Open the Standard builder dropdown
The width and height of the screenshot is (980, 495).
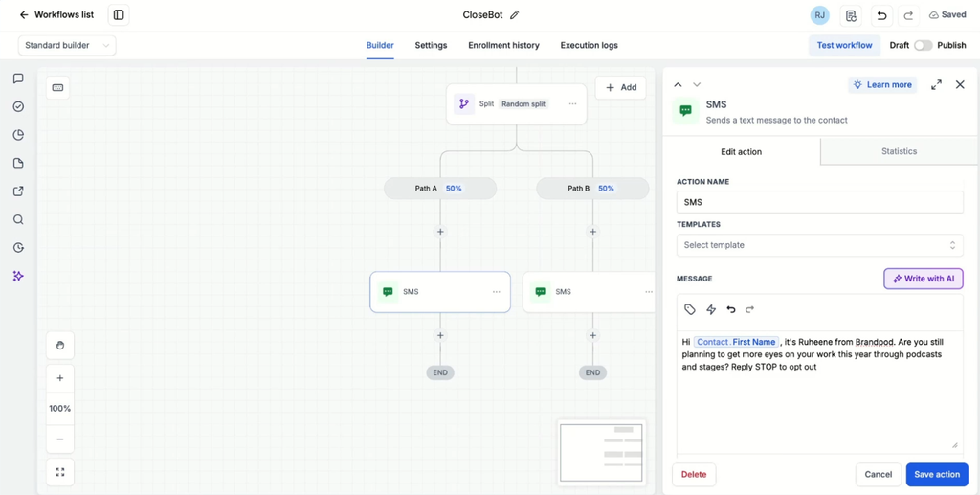(x=67, y=46)
